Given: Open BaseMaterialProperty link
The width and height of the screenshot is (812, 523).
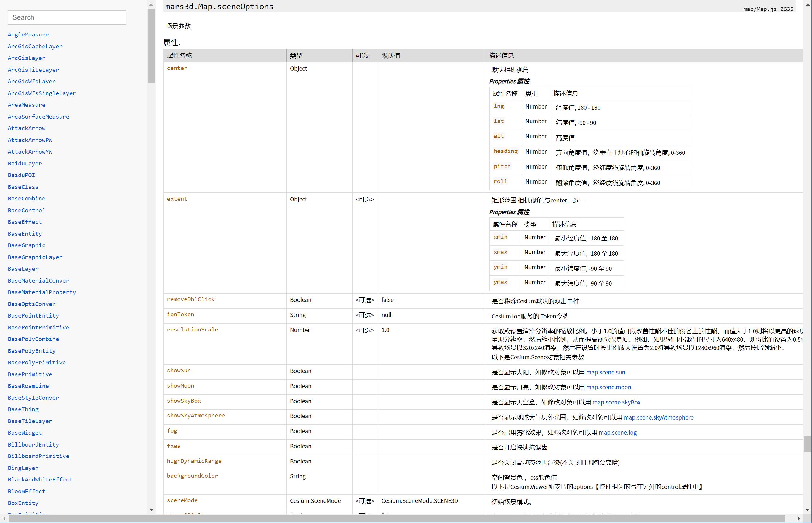Looking at the screenshot, I should coord(42,292).
